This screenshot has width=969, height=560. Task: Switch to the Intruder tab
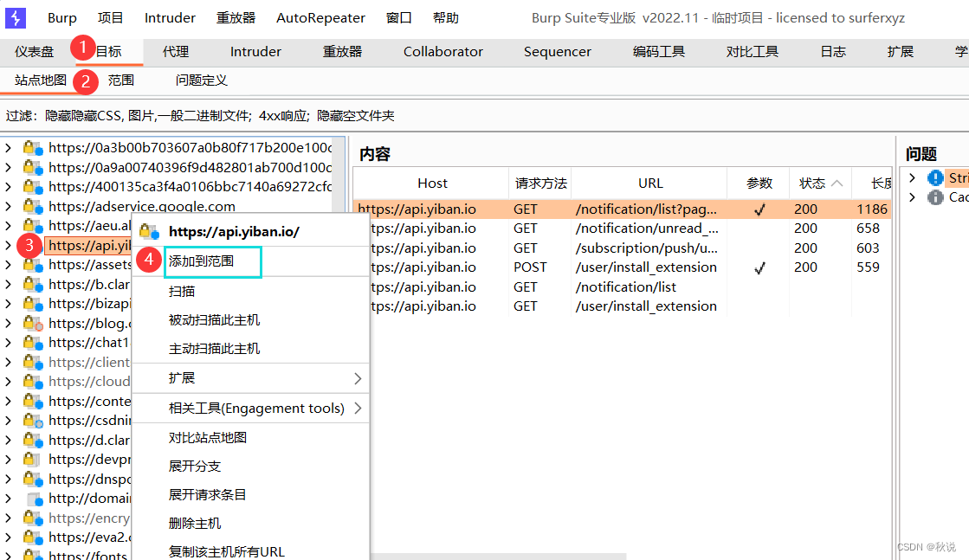click(x=255, y=52)
